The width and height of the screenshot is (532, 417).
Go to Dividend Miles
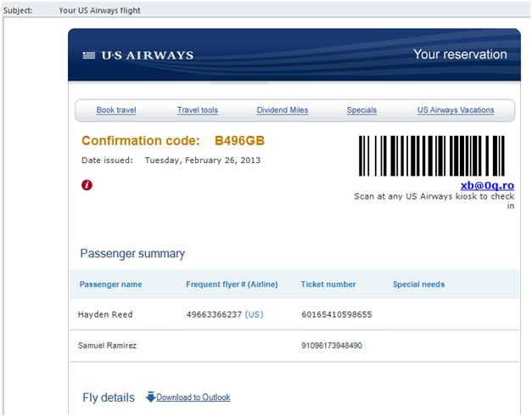[283, 110]
